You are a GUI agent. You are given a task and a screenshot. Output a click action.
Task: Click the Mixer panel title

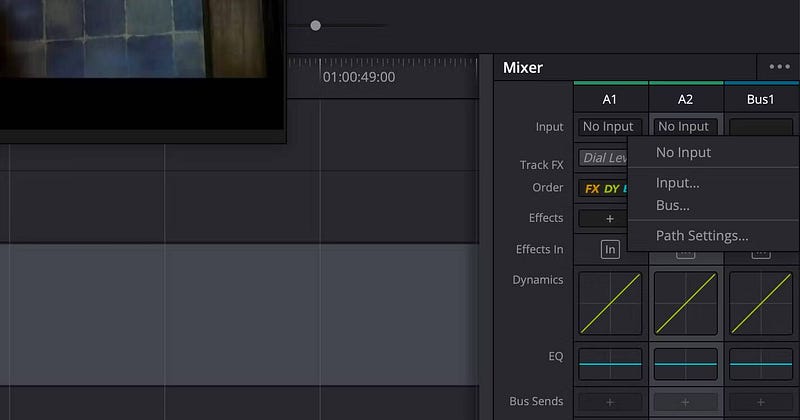pos(522,67)
